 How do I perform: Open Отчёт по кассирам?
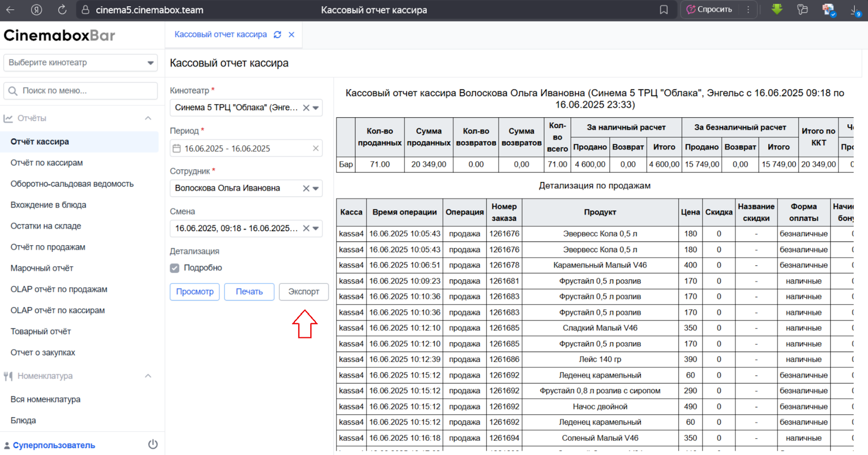(x=47, y=163)
